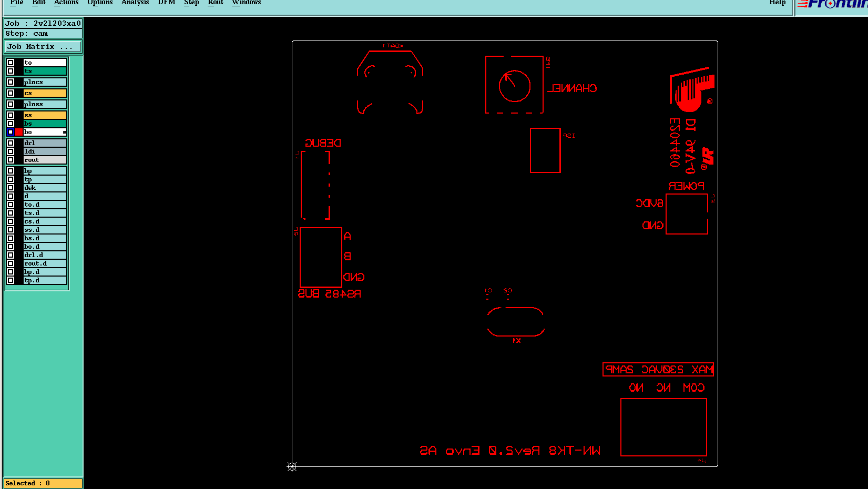Image resolution: width=868 pixels, height=489 pixels.
Task: Select the 'bp' layer name
Action: click(45, 171)
